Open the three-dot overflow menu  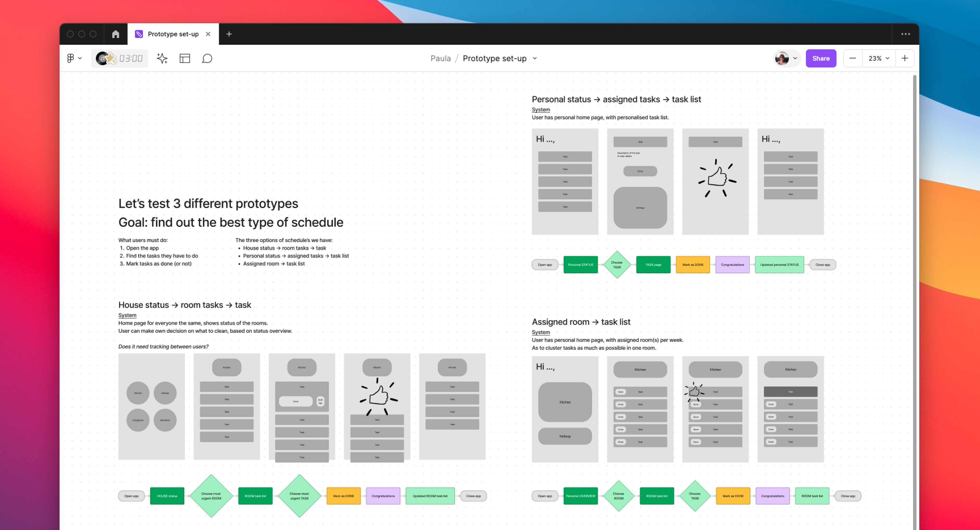point(905,34)
